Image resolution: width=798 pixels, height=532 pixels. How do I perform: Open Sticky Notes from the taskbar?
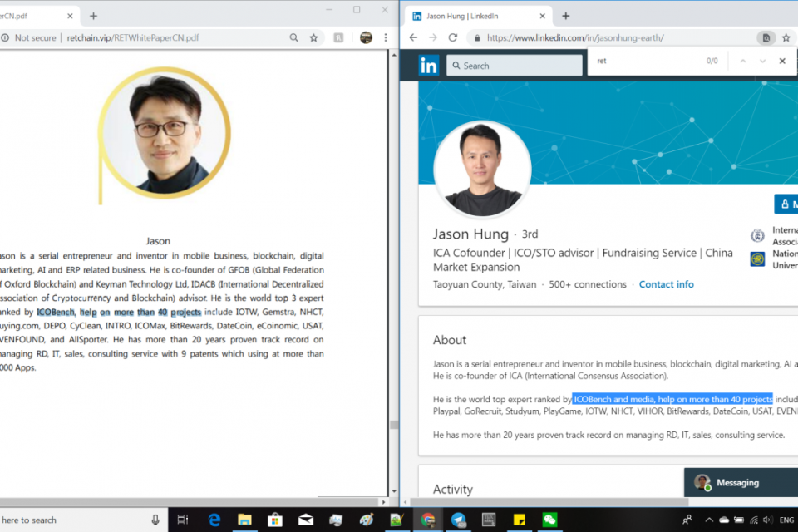coord(519,520)
